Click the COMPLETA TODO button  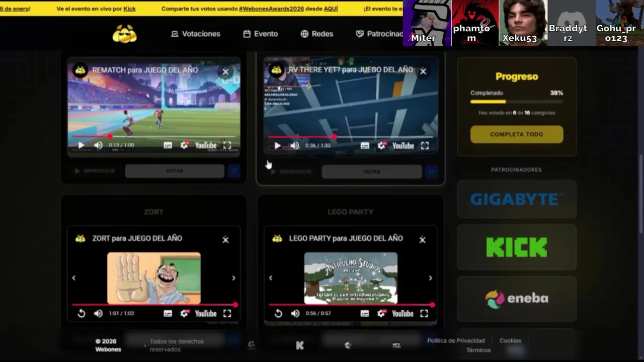pos(517,134)
